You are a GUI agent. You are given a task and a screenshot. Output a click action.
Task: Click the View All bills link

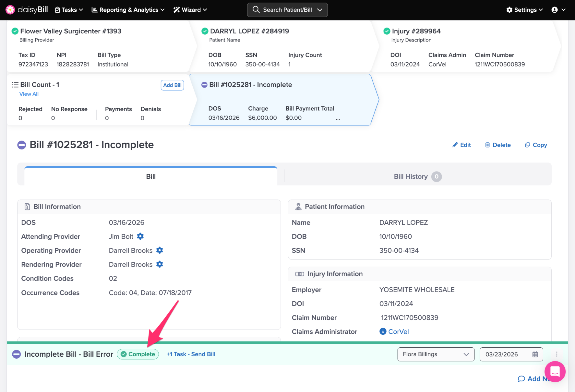point(29,94)
